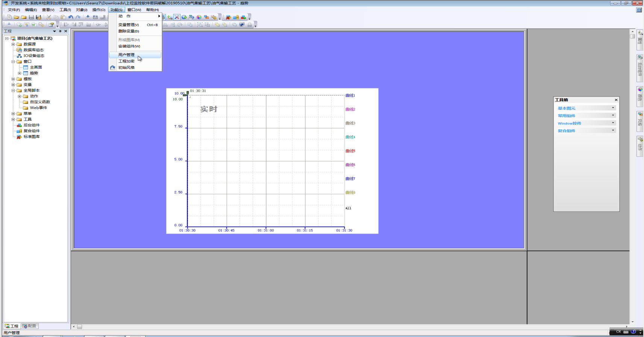Open the 颜色 side panel tab
Viewport: 644px width, 337px height.
639,96
